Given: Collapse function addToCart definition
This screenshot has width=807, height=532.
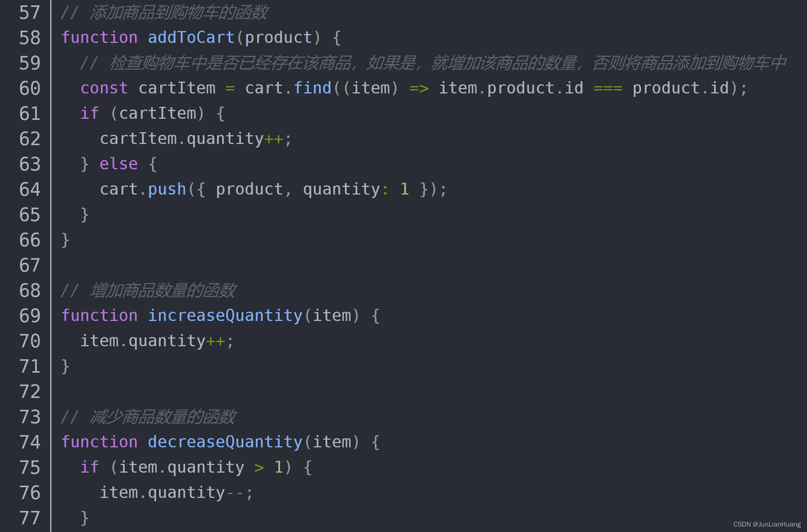Looking at the screenshot, I should [x=51, y=38].
